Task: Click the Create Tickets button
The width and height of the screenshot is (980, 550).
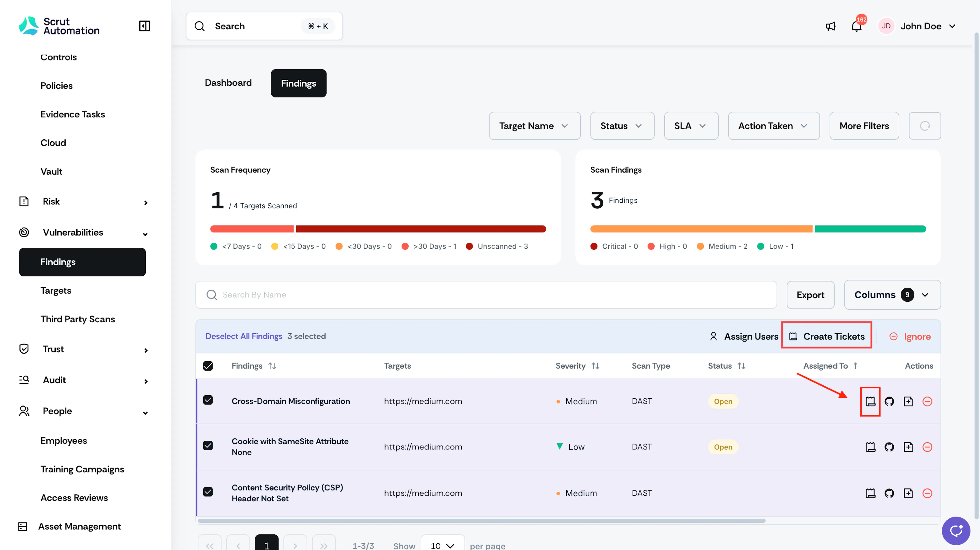Action: (x=827, y=336)
